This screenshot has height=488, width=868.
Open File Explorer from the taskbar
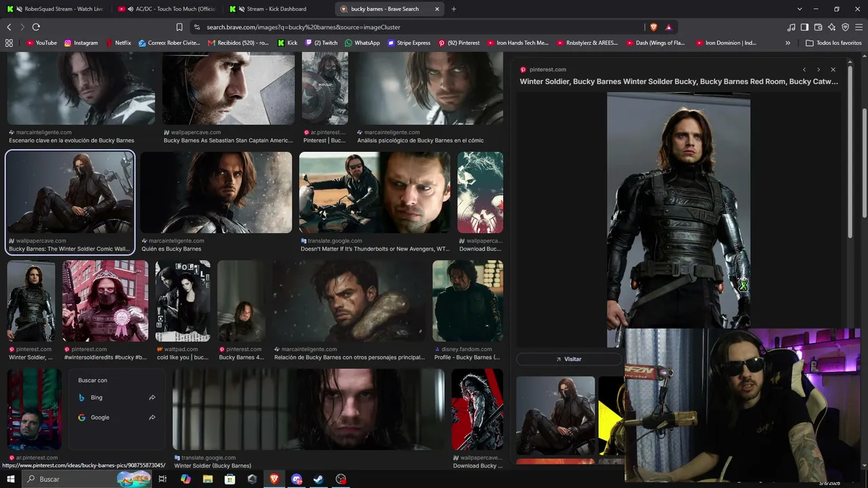(x=208, y=479)
